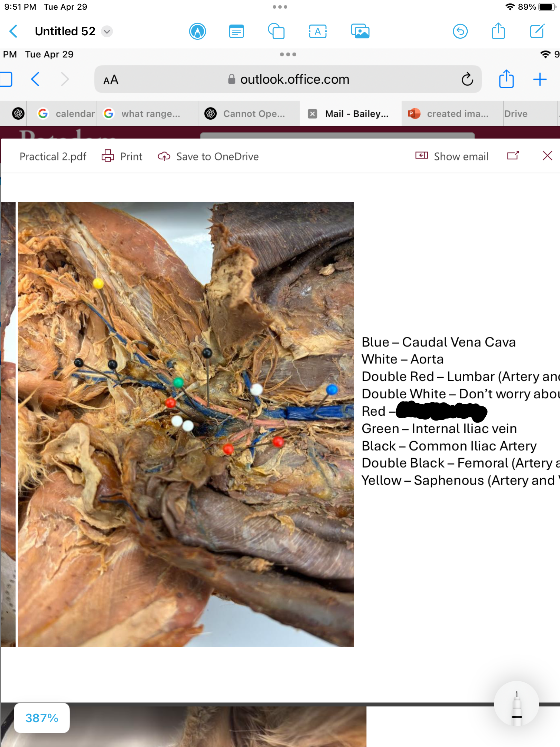Insert a text note block

[236, 31]
